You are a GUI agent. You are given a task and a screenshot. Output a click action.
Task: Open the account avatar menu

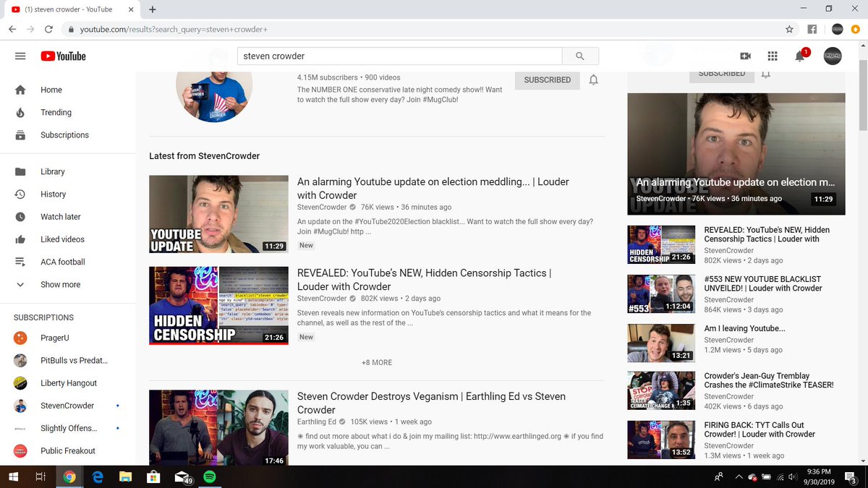(833, 56)
